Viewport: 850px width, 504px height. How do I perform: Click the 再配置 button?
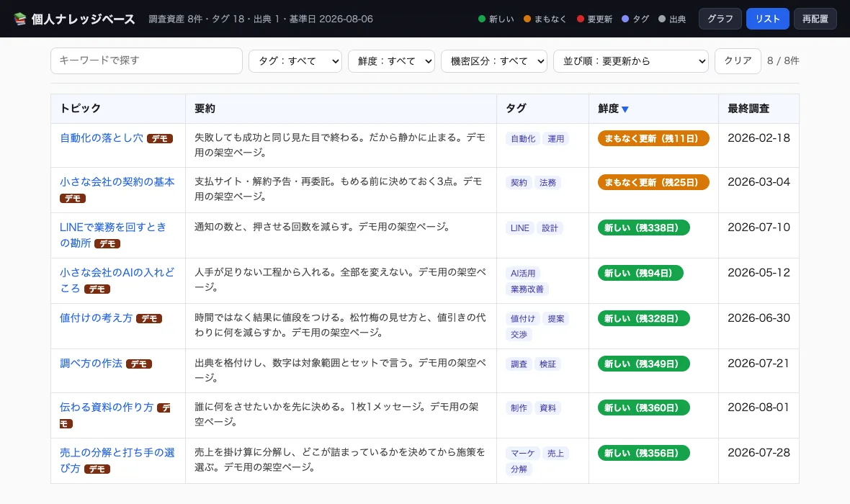(x=815, y=19)
